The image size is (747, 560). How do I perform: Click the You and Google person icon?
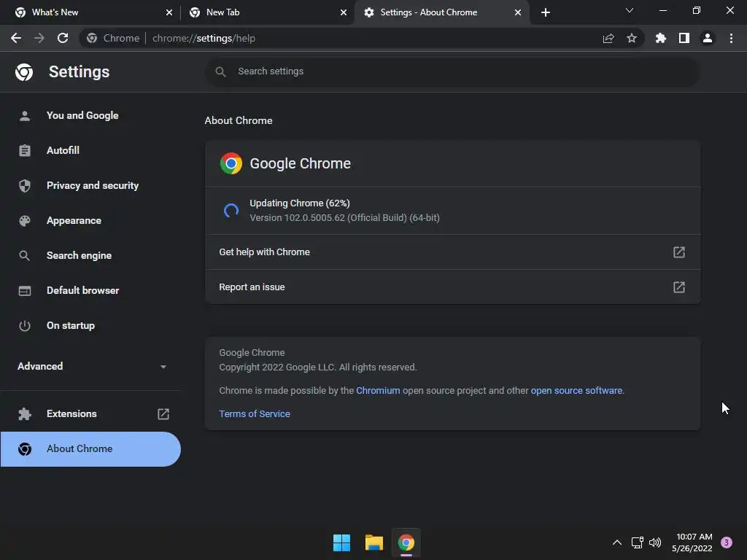(25, 116)
